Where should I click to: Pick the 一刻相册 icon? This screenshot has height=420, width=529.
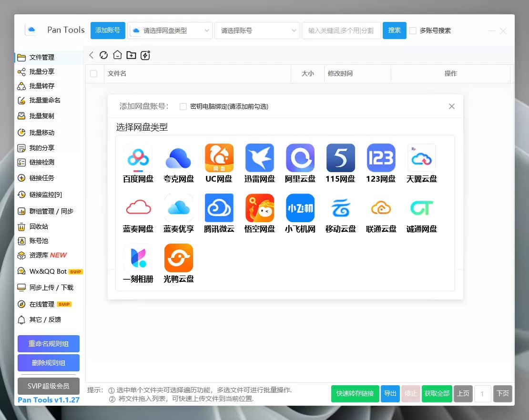[x=138, y=258]
